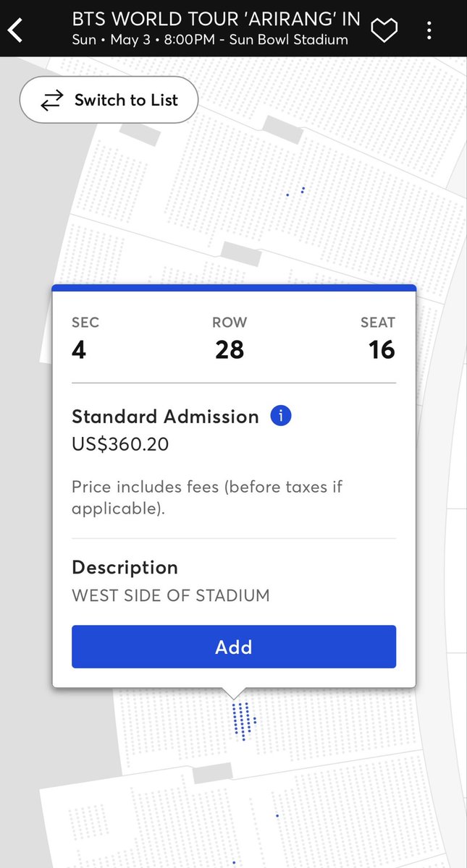
Task: Tap the gray entrance block below the seat cluster
Action: (212, 772)
